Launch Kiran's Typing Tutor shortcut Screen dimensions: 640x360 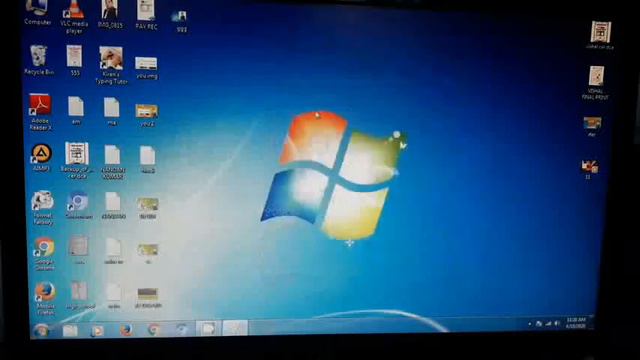click(111, 65)
